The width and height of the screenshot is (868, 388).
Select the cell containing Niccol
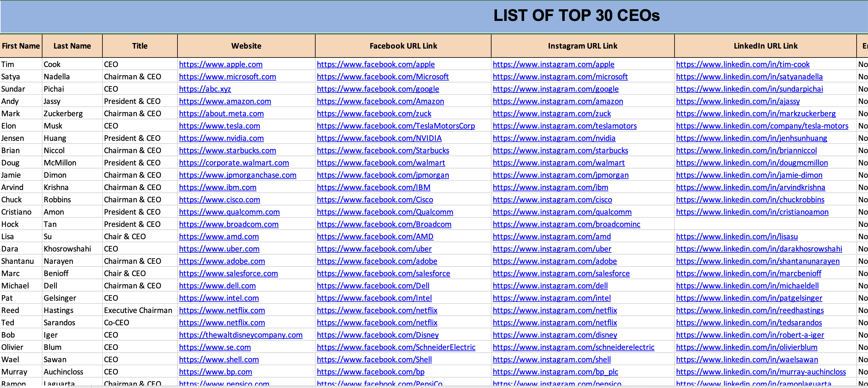click(x=72, y=151)
